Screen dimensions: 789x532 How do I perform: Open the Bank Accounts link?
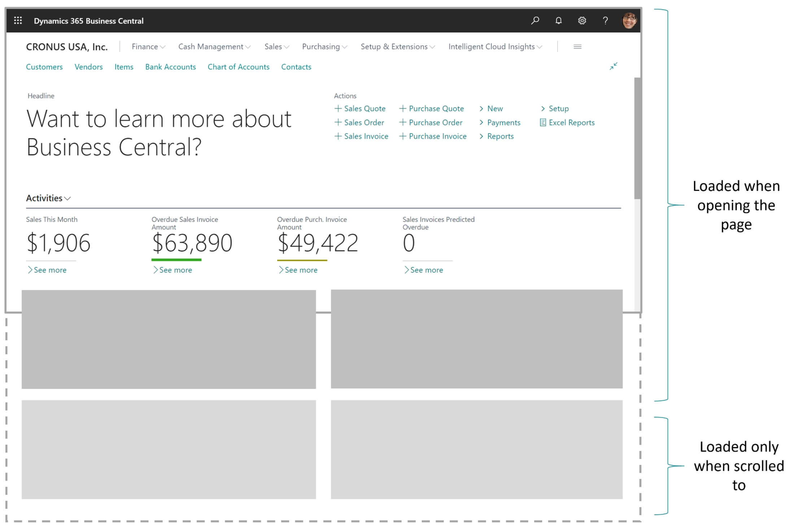[x=170, y=67]
